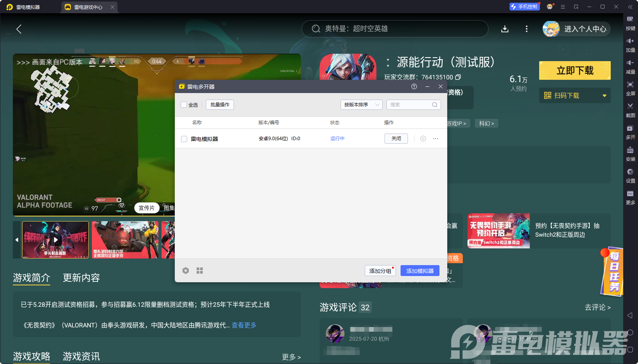Screen dimensions: 638x364
Task: Check the 全选 select-all checkbox
Action: (x=184, y=105)
